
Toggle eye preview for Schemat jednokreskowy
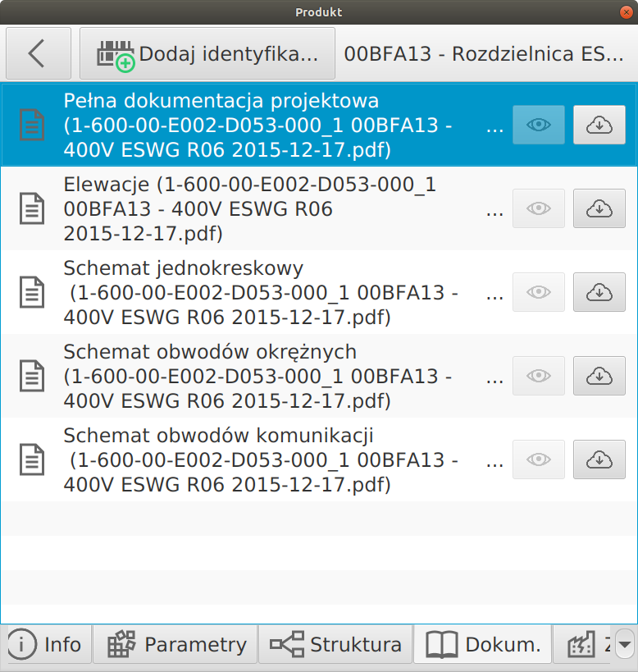click(538, 292)
